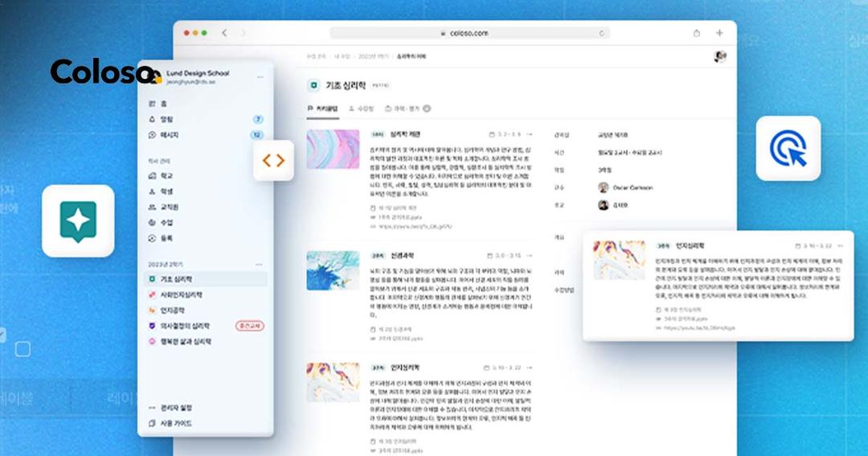This screenshot has height=456, width=868.
Task: Open the School (학교) section in sidebar
Action: (x=205, y=175)
